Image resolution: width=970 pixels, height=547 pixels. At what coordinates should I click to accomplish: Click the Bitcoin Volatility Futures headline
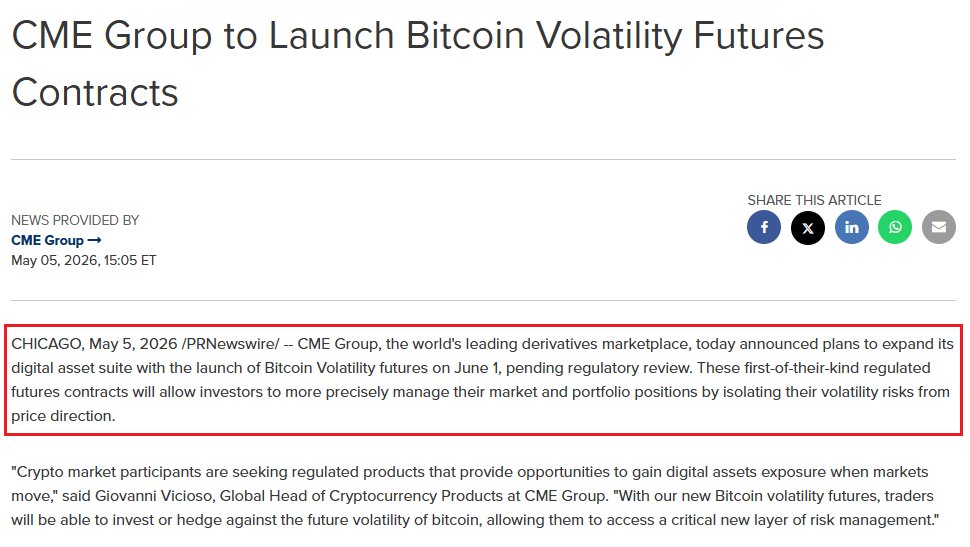[x=418, y=64]
